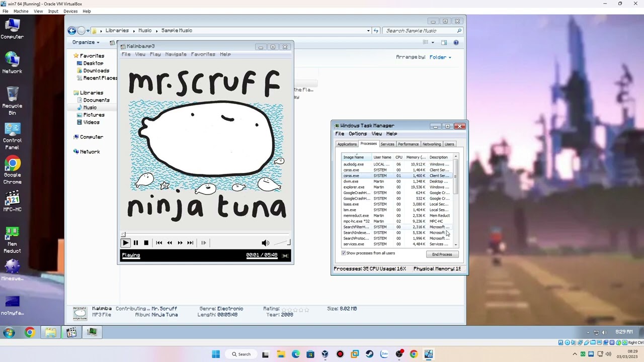Click the media player seek bar
The image size is (644, 362).
click(x=206, y=234)
